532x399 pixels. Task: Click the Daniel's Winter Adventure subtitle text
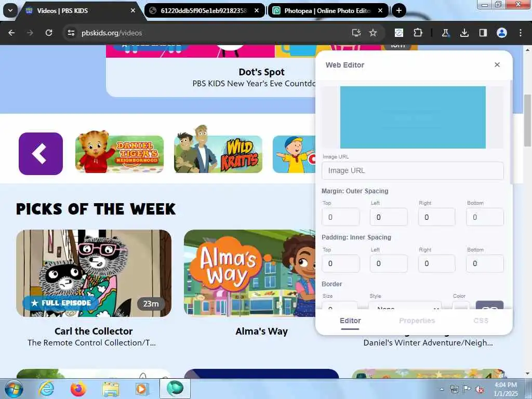tap(428, 343)
